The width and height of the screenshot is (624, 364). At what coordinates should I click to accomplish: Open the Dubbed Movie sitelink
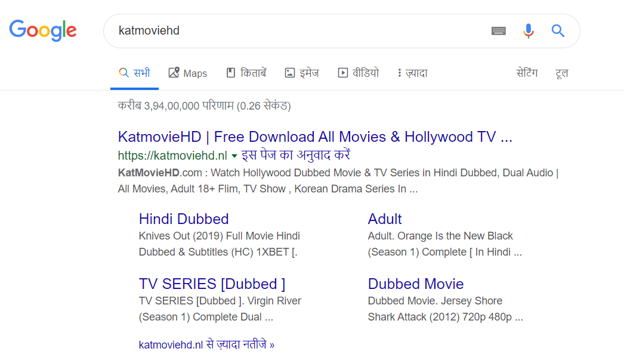(x=415, y=284)
